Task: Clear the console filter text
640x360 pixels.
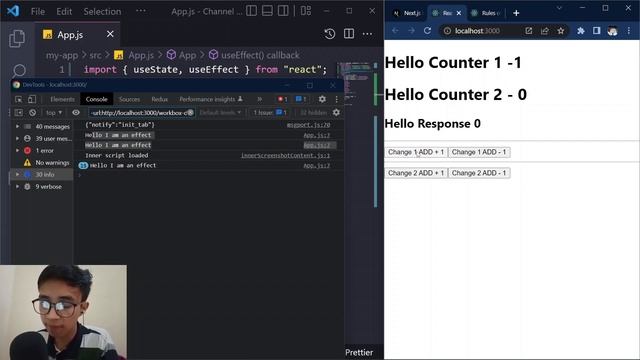Action: pos(190,113)
